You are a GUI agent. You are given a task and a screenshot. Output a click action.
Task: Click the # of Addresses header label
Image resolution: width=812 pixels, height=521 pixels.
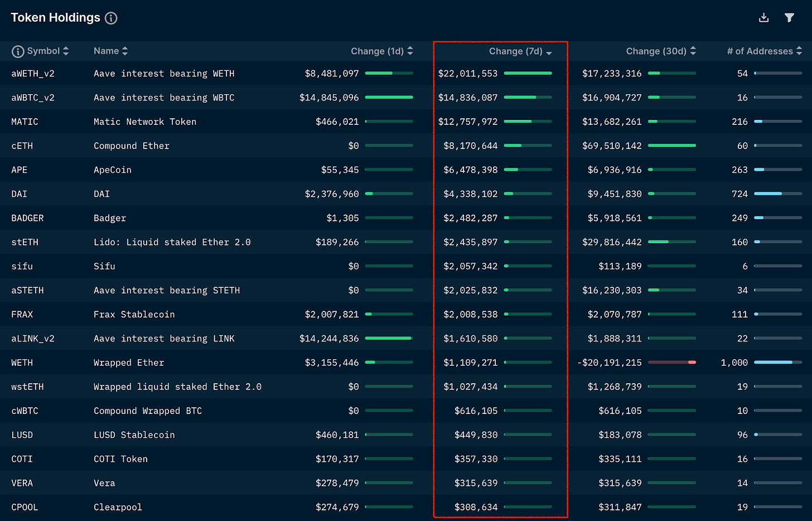pyautogui.click(x=760, y=51)
